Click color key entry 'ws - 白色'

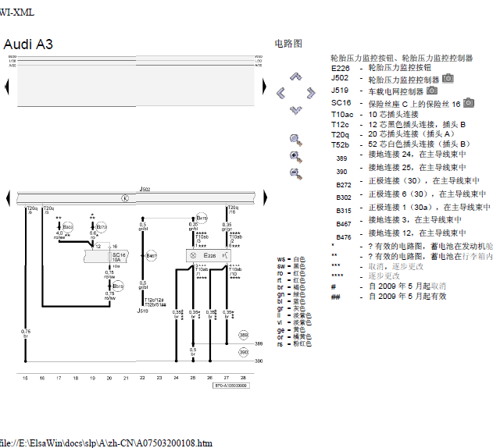[x=291, y=259]
